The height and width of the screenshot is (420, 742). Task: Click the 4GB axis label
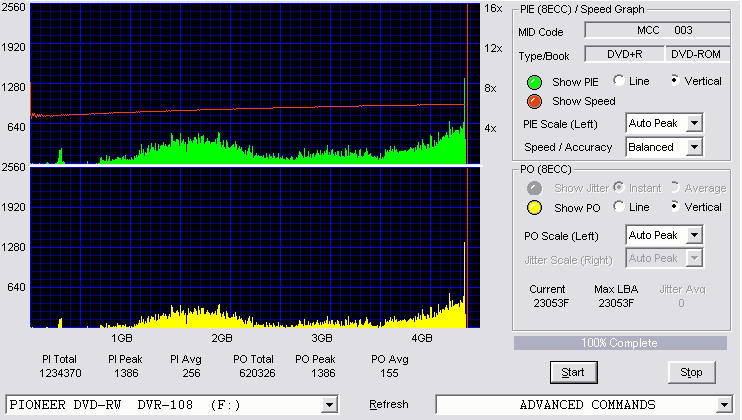pyautogui.click(x=422, y=338)
